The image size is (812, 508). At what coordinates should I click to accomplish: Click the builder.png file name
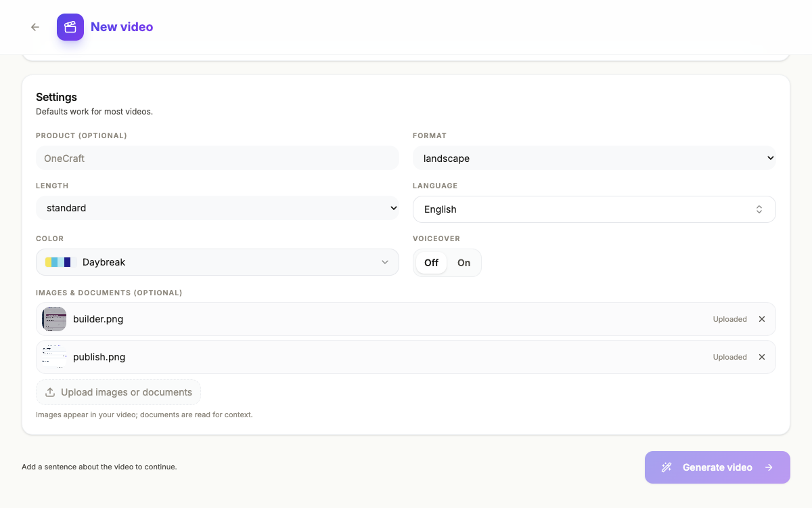(x=98, y=319)
